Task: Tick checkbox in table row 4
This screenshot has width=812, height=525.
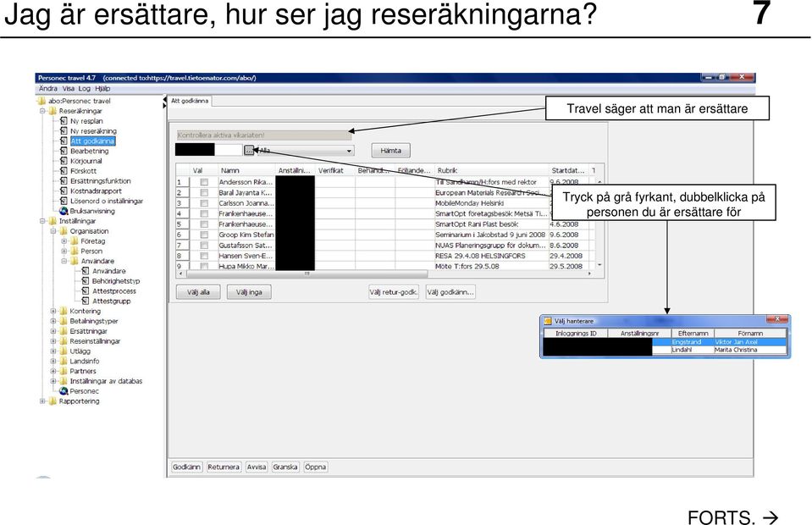Action: pos(204,214)
